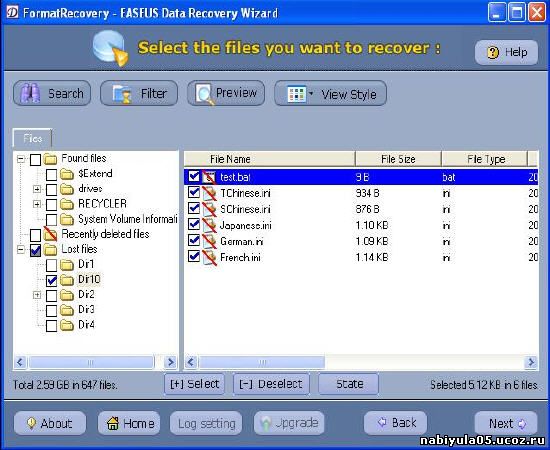The height and width of the screenshot is (450, 550).
Task: Select the System Volume Information folder
Action: click(128, 219)
